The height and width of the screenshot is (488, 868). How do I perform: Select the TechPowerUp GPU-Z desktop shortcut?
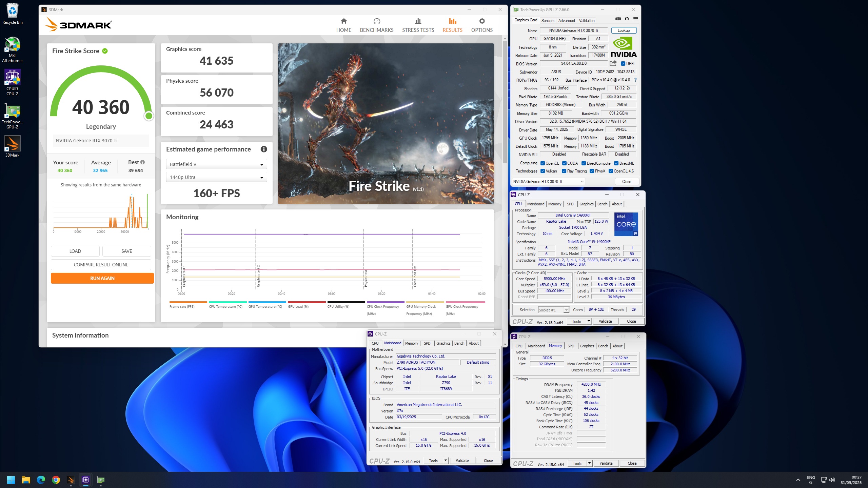tap(12, 116)
